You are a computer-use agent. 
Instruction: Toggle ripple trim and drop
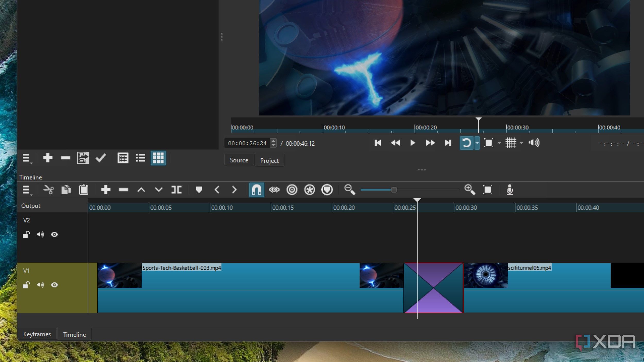(292, 190)
